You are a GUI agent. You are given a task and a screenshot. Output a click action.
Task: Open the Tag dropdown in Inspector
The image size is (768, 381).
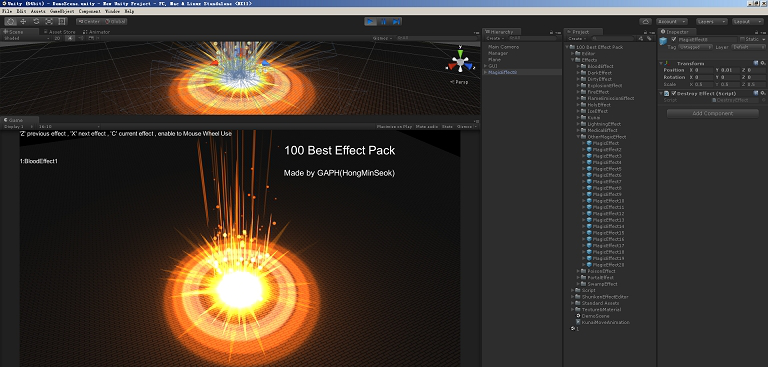point(696,47)
